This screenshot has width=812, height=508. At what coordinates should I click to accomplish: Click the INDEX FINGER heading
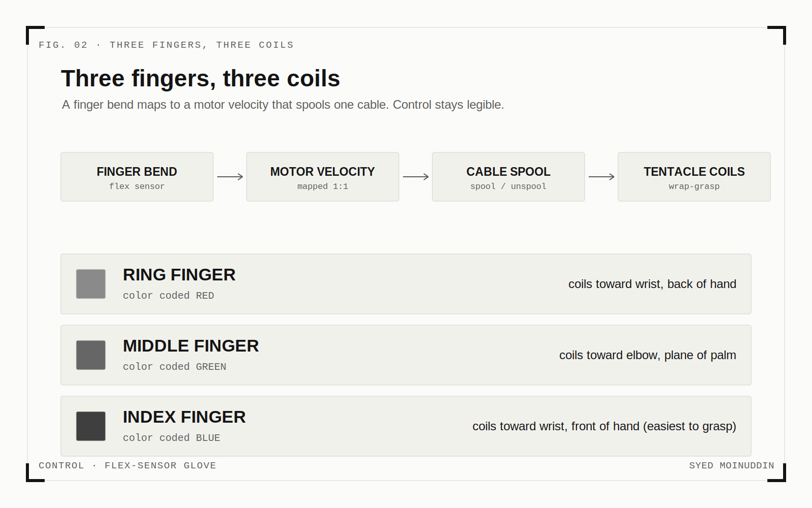point(184,417)
